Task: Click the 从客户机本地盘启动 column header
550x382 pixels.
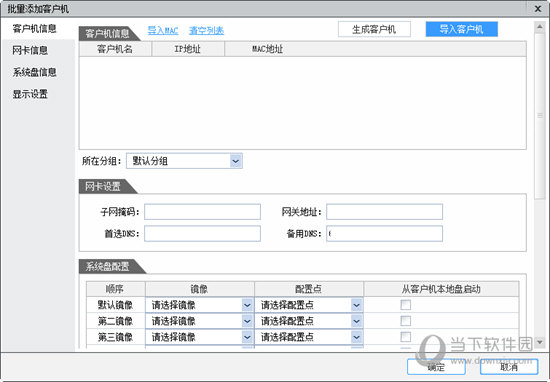Action: point(441,289)
